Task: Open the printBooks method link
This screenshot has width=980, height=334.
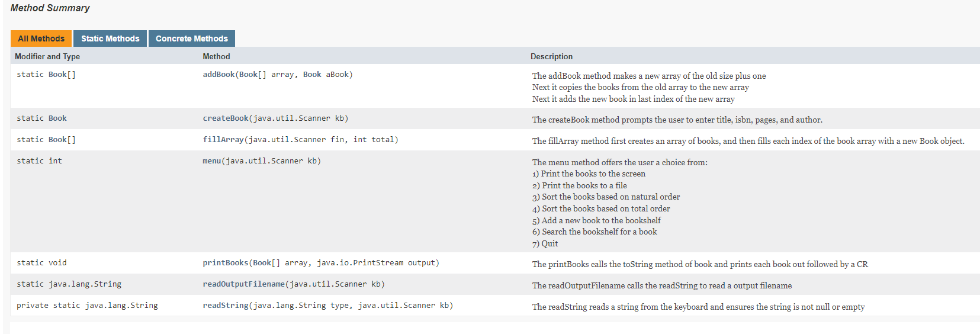Action: tap(226, 263)
